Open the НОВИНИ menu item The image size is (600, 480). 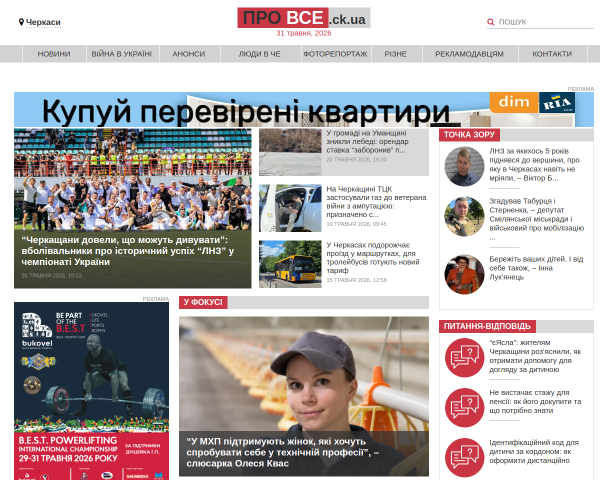(54, 54)
